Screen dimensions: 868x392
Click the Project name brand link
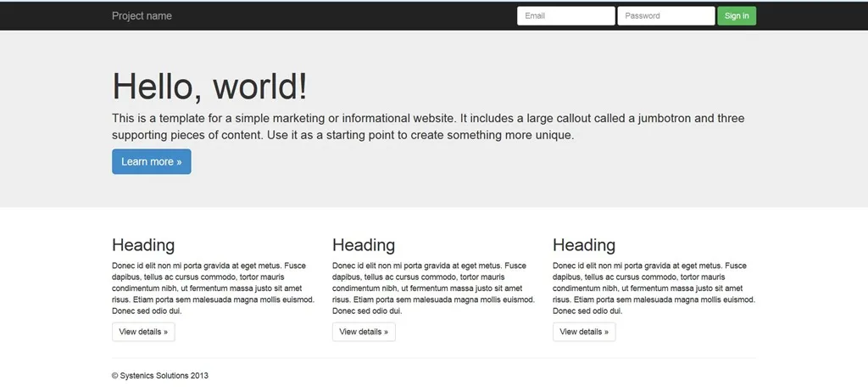[x=142, y=16]
